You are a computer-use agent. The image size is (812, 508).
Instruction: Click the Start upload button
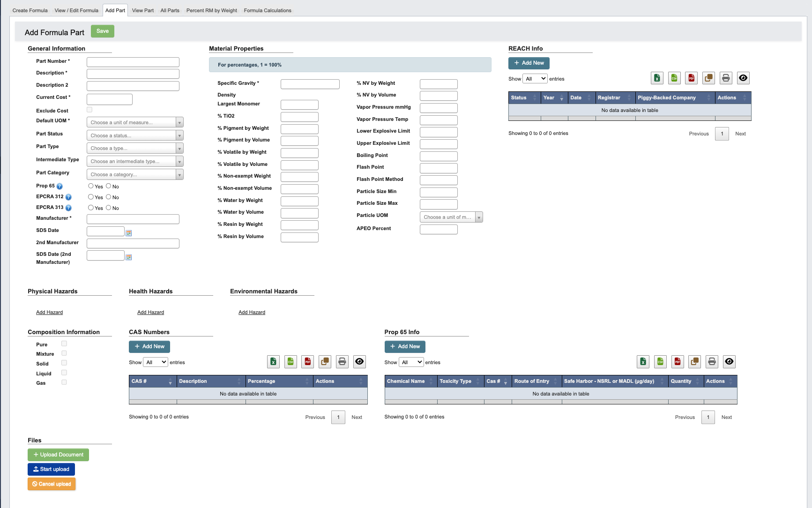click(x=51, y=469)
